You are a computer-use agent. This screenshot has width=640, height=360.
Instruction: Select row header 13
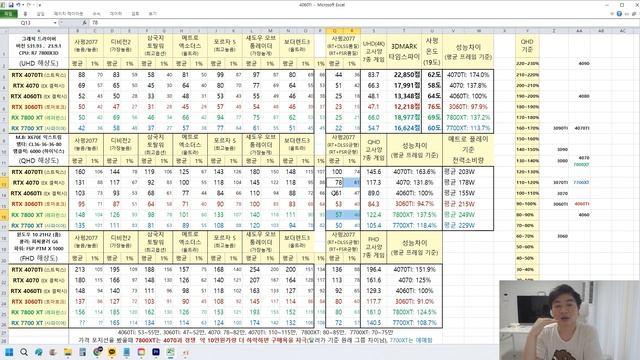pos(4,183)
